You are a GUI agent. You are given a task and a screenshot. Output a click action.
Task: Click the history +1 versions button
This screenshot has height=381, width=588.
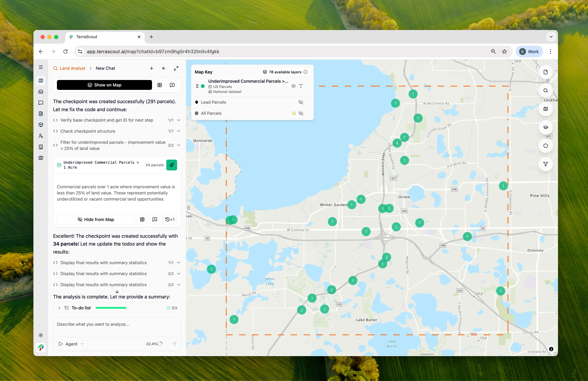(170, 219)
